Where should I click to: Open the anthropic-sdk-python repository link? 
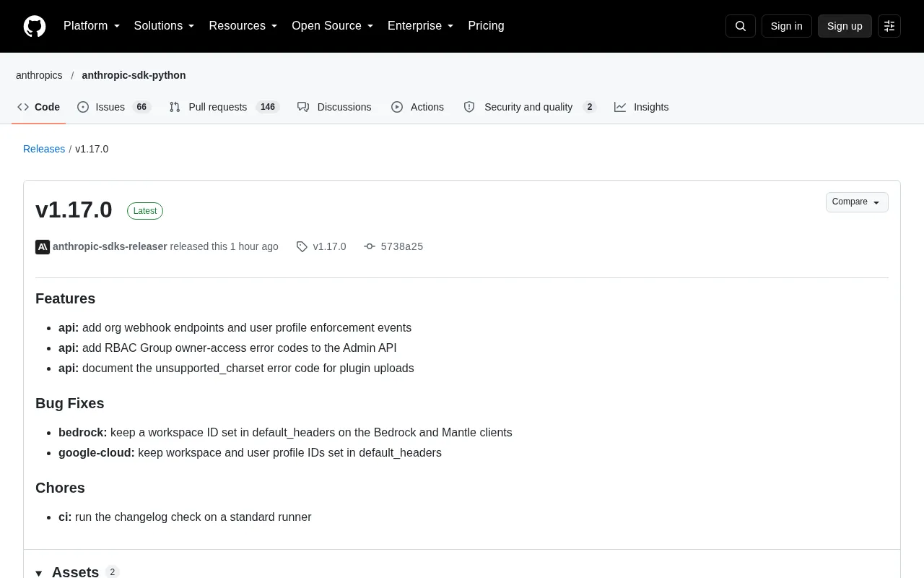134,75
